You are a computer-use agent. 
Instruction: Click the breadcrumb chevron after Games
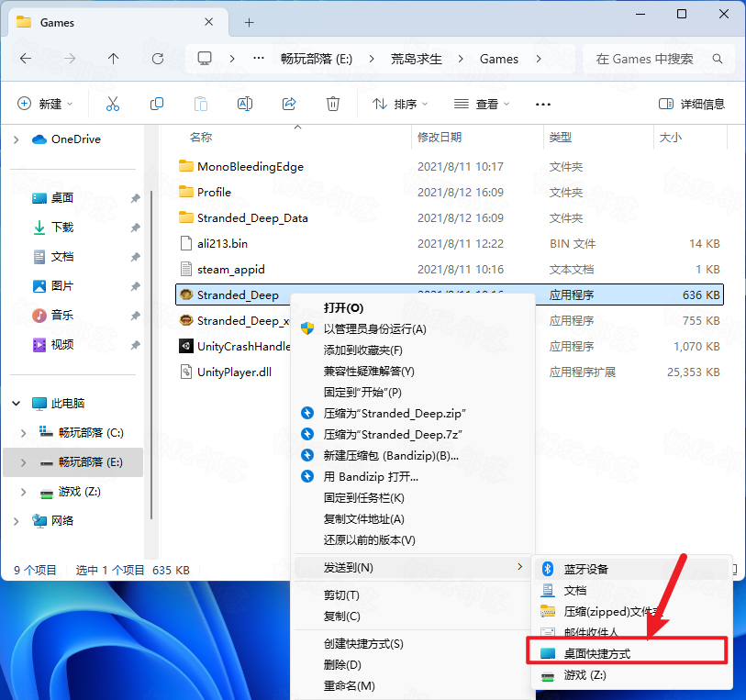click(539, 59)
